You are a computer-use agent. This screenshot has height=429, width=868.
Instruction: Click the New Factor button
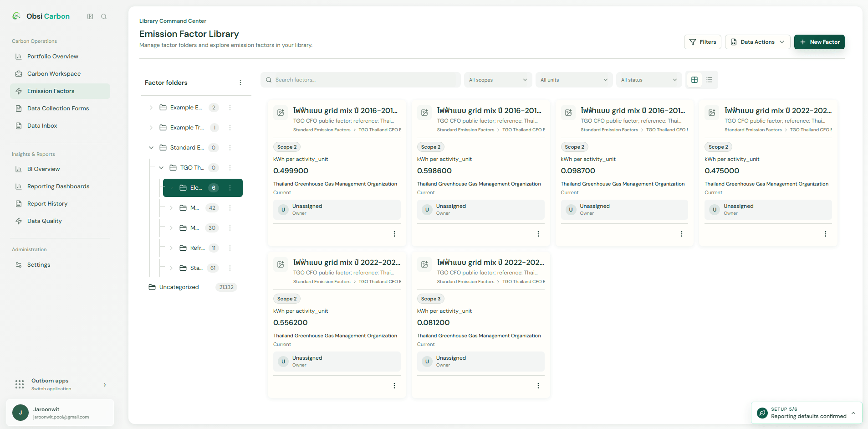pos(819,42)
